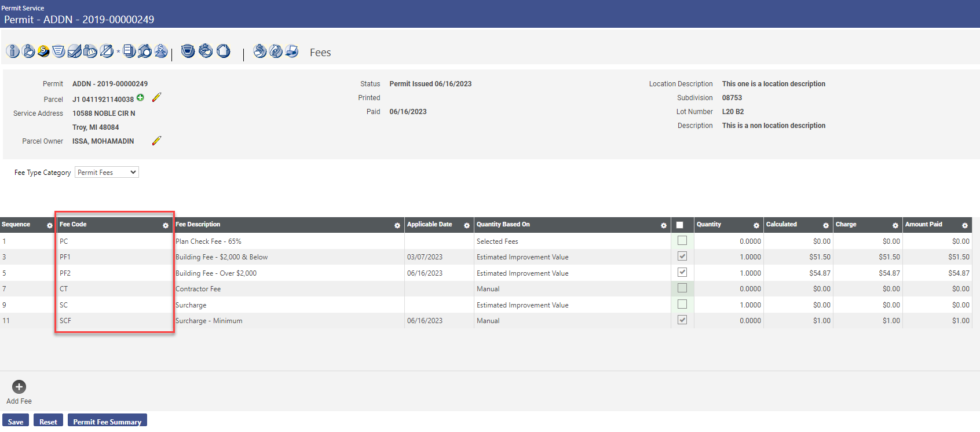980x432 pixels.
Task: Sort by Fee Description column header
Action: point(198,224)
